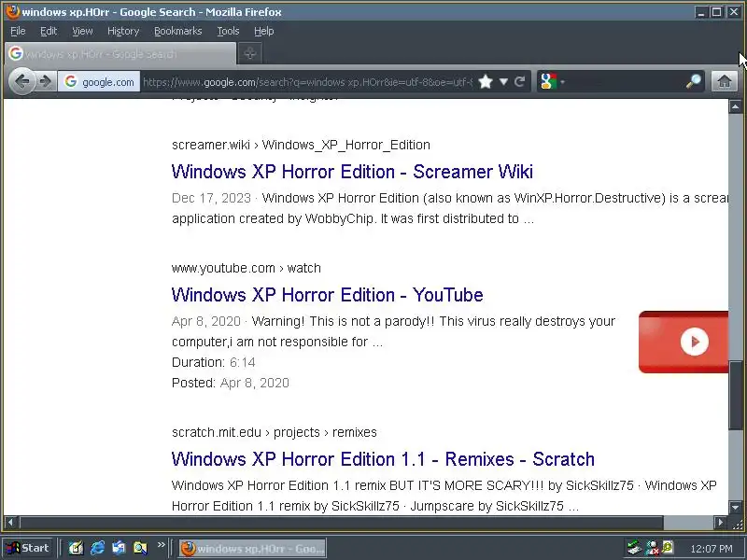
Task: Click the vertical scrollbar thumb
Action: 735,396
